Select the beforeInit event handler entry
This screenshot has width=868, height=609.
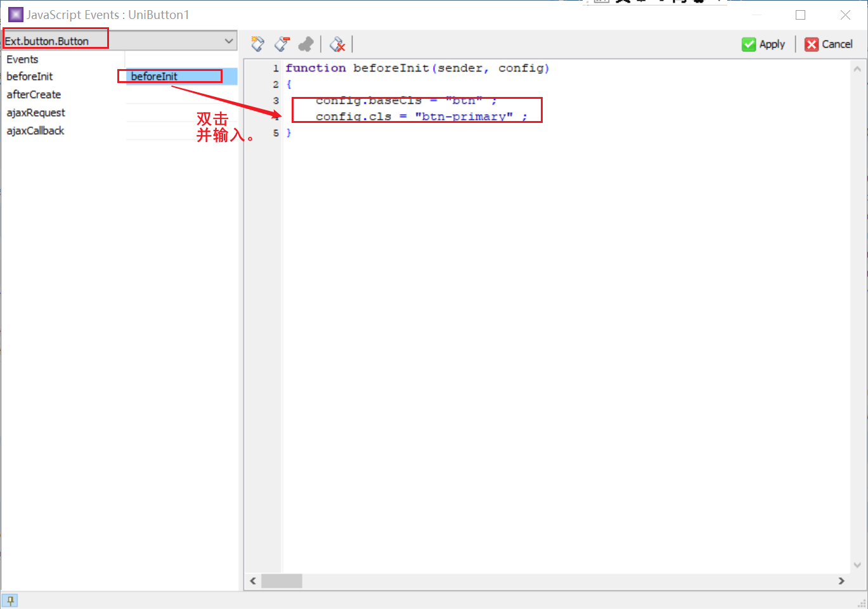tap(169, 76)
